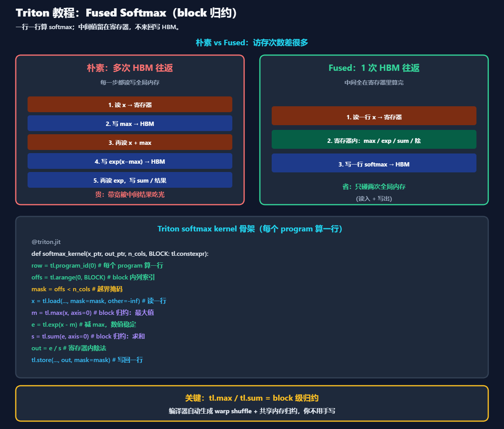This screenshot has width=504, height=429.
Task: Click the gray note '(读入 + 写出)'
Action: [374, 198]
